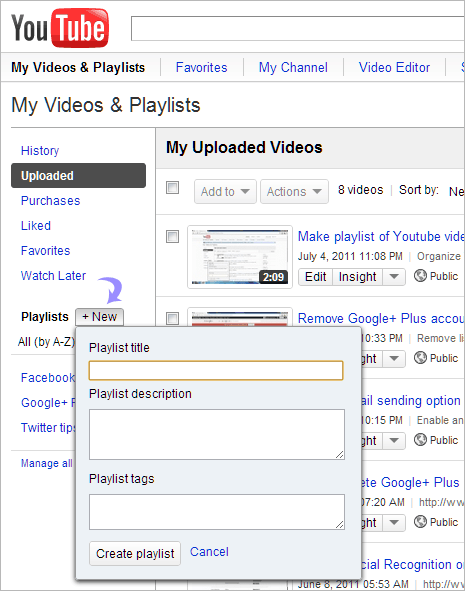Open Facebook playlist
The width and height of the screenshot is (465, 591).
(x=48, y=378)
